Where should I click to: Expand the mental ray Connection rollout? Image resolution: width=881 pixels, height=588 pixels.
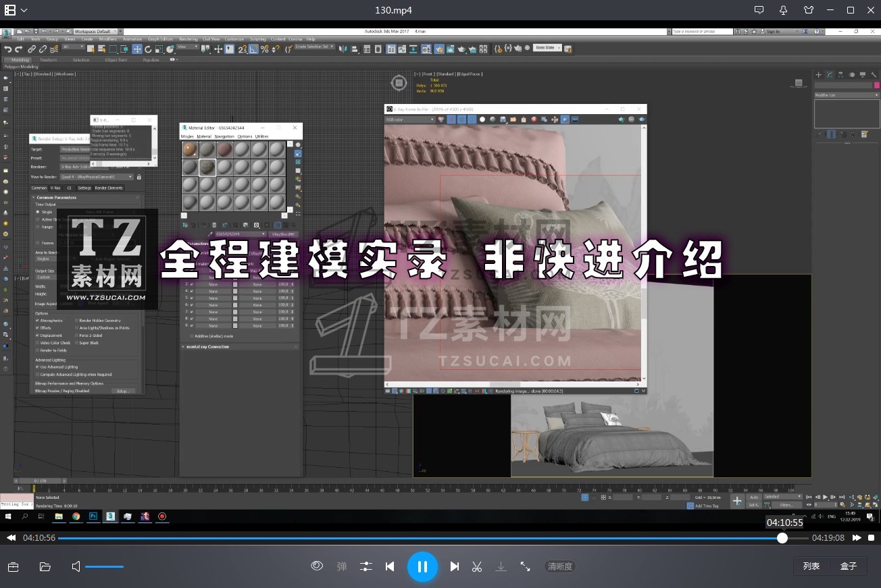pos(240,347)
